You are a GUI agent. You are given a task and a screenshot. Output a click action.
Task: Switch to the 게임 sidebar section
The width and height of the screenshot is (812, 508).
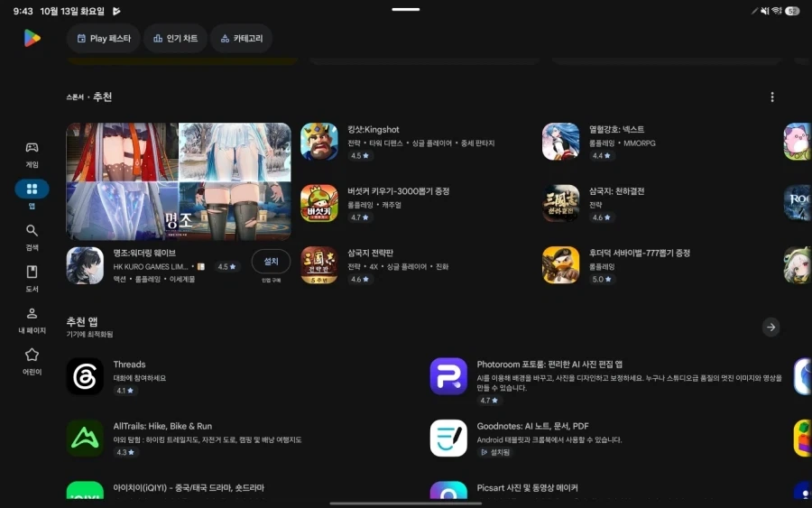pos(32,155)
